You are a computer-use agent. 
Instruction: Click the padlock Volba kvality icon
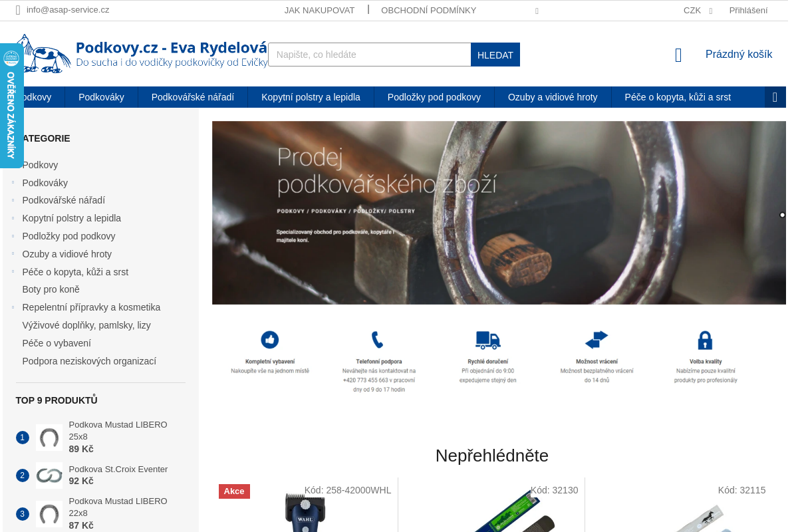pos(705,340)
